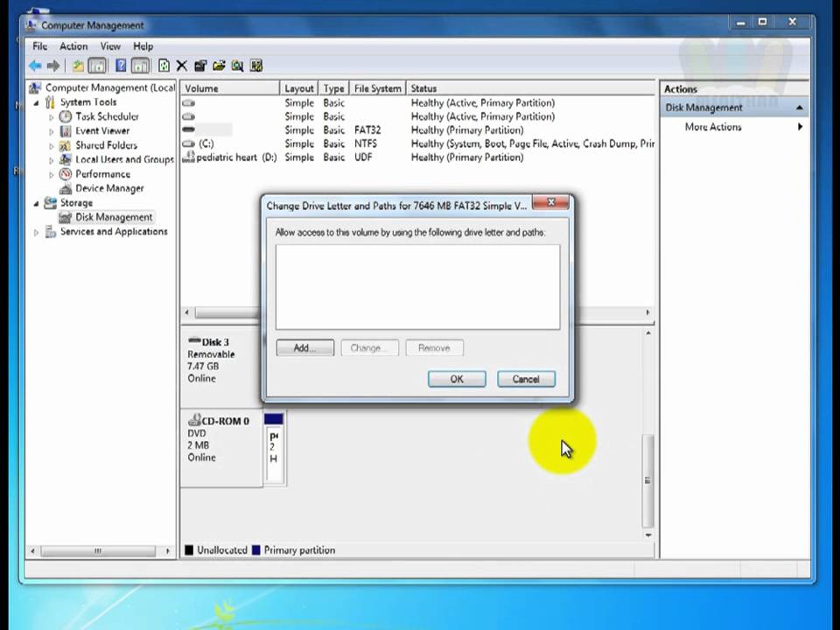Select the System Tools node

click(87, 102)
